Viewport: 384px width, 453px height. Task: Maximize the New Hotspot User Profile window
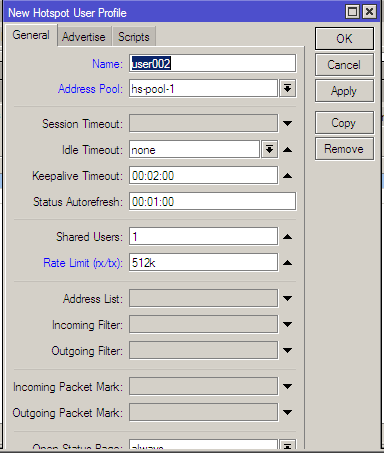(353, 12)
